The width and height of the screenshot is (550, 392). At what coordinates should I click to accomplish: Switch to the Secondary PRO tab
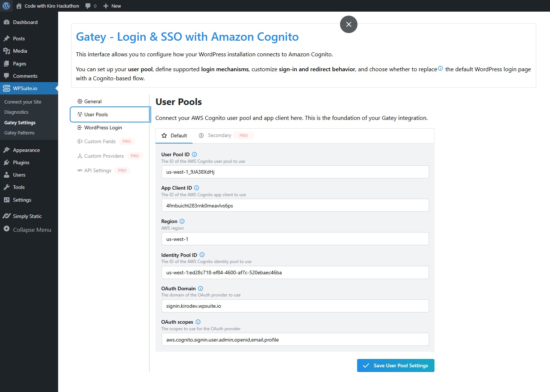(219, 135)
